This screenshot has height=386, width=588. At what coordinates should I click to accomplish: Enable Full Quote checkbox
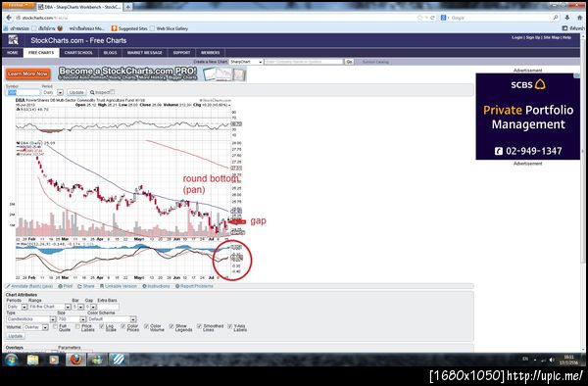(55, 327)
